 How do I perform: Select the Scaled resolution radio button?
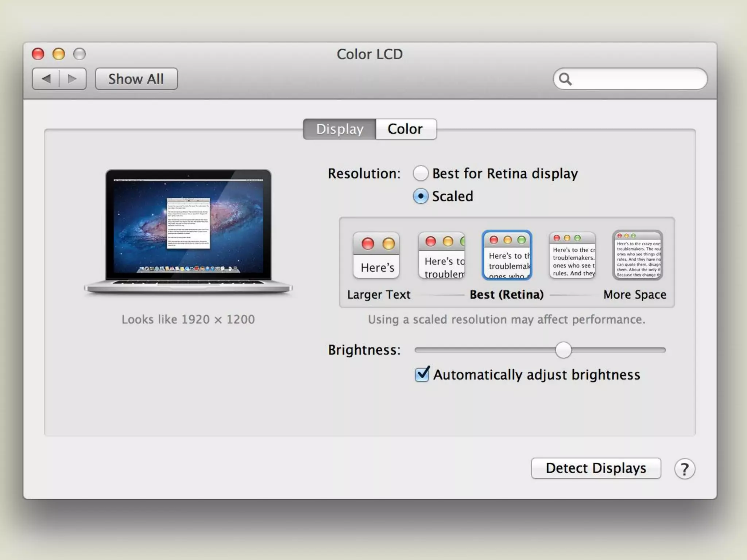(421, 196)
